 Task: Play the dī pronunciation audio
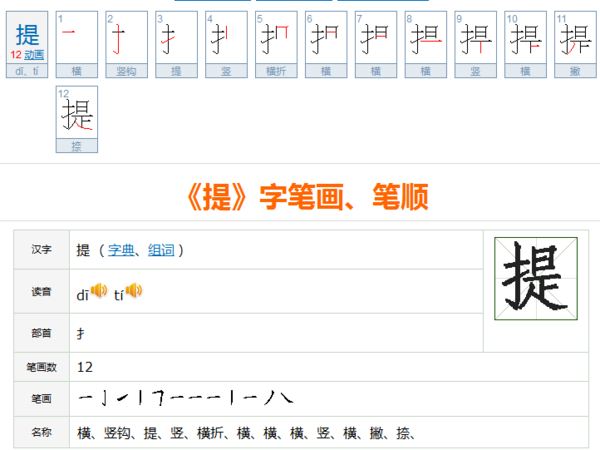point(98,292)
